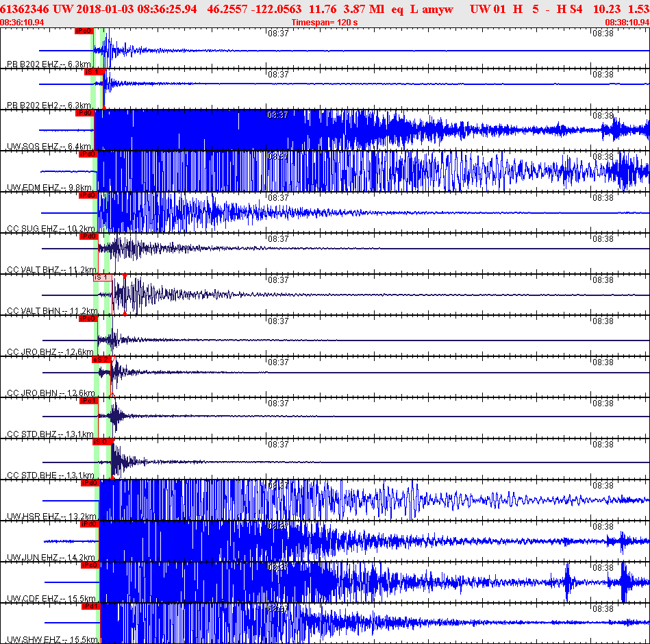The width and height of the screenshot is (650, 644).
Task: Click the start time 08:36:10.94 label
Action: click(x=23, y=22)
